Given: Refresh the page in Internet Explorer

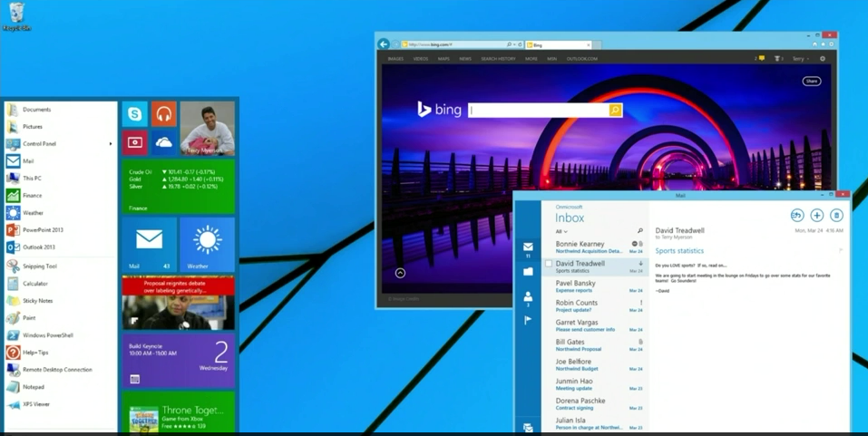Looking at the screenshot, I should (521, 44).
